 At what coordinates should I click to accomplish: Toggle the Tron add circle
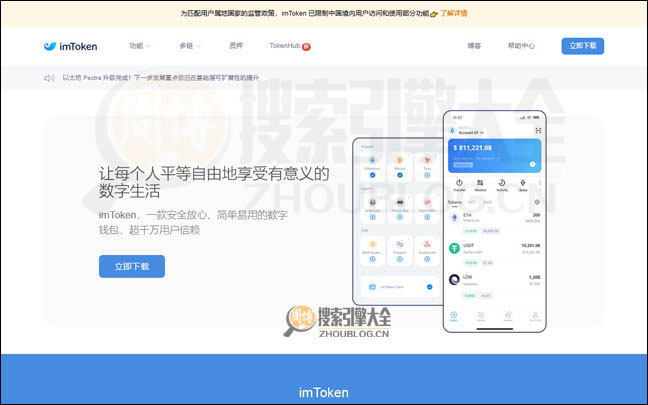pyautogui.click(x=427, y=175)
